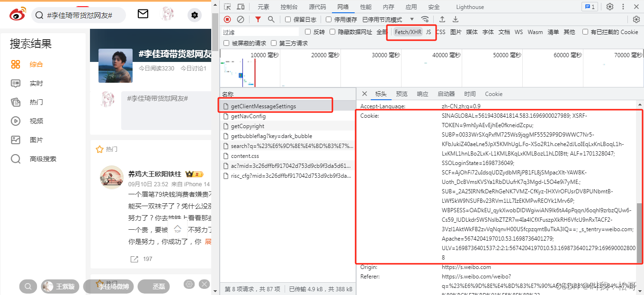
Task: Select the 实时 sidebar item
Action: point(36,83)
